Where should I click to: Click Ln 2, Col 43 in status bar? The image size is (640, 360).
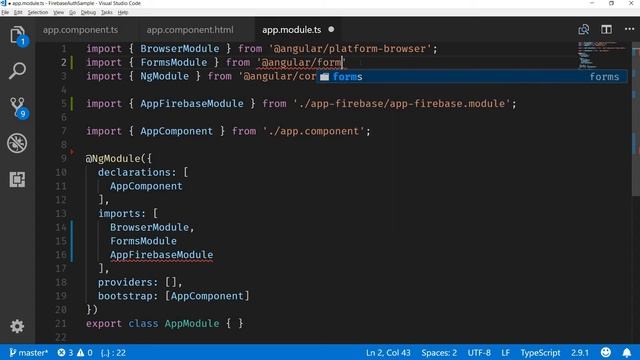coord(388,353)
